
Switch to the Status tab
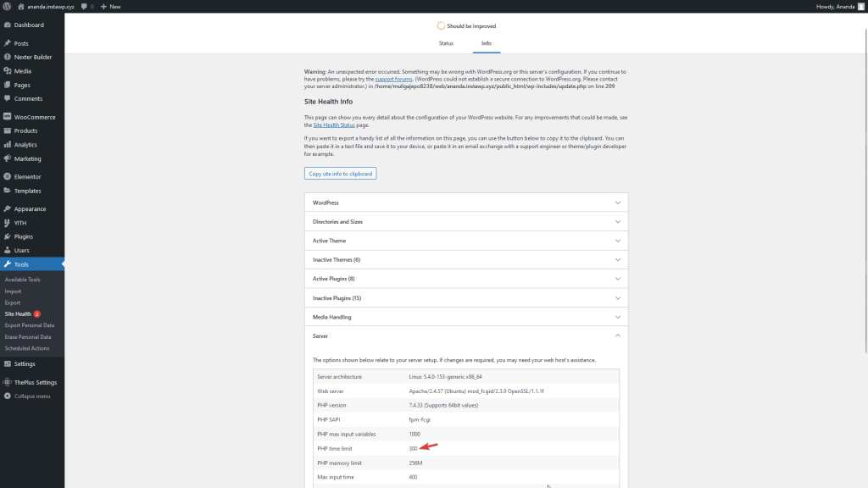446,43
